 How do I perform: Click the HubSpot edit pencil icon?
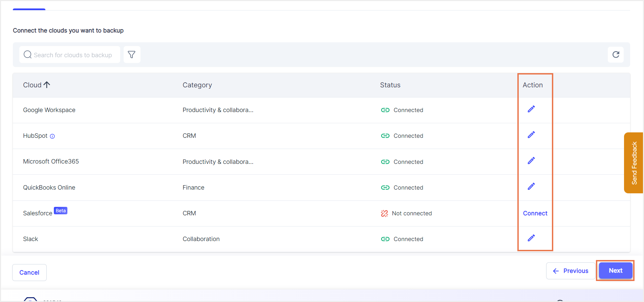point(531,135)
